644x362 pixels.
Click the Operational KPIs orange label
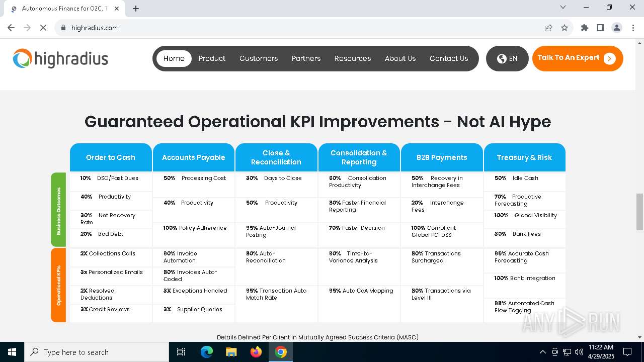coord(58,285)
